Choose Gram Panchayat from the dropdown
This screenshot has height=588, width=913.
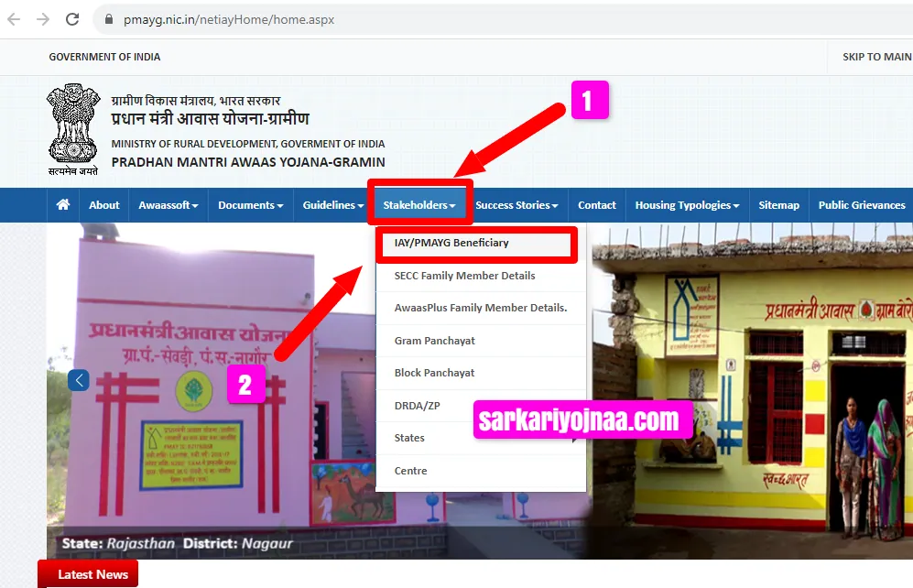point(481,341)
